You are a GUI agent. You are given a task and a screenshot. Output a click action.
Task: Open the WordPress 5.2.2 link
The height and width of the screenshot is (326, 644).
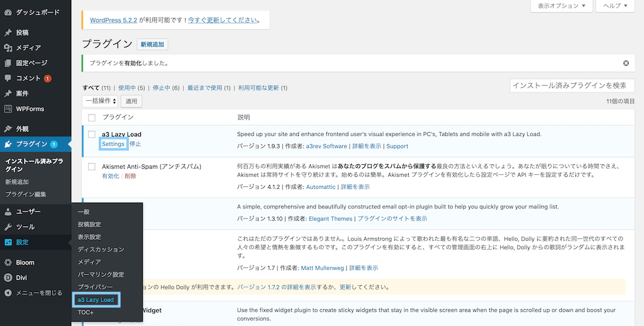(x=113, y=20)
